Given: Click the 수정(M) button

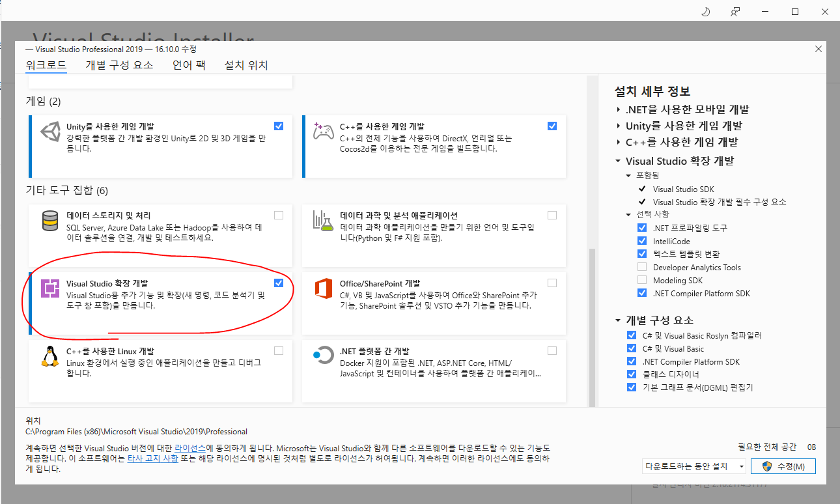Looking at the screenshot, I should [x=783, y=466].
